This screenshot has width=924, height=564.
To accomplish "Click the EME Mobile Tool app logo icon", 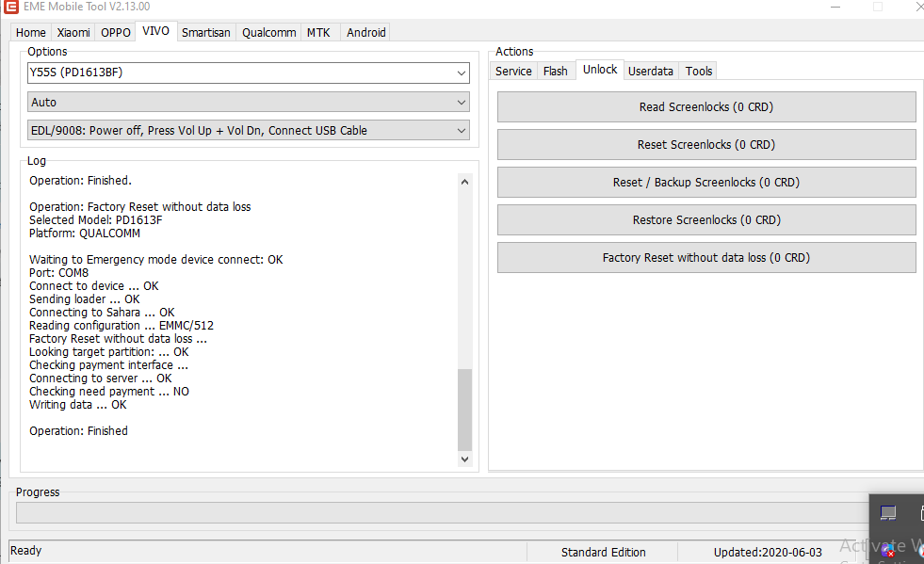I will (x=10, y=7).
